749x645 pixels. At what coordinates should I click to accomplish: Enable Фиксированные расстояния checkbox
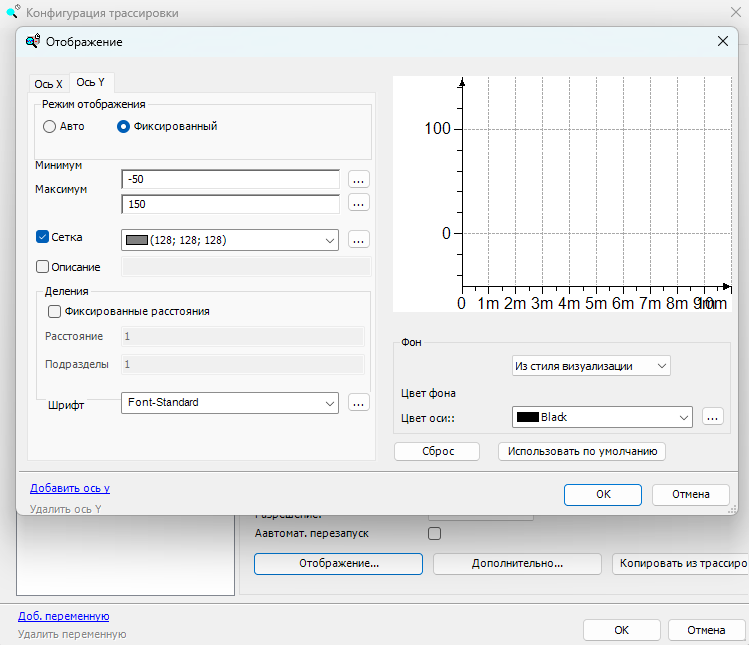[x=54, y=311]
